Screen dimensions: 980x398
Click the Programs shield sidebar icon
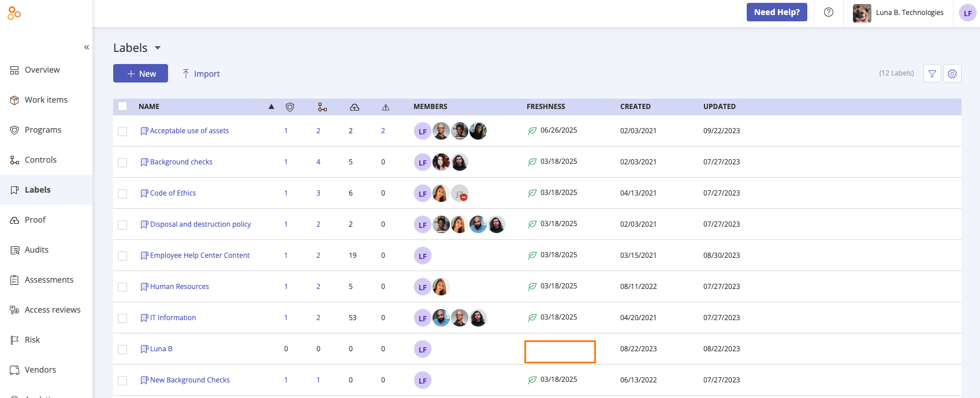pyautogui.click(x=14, y=130)
